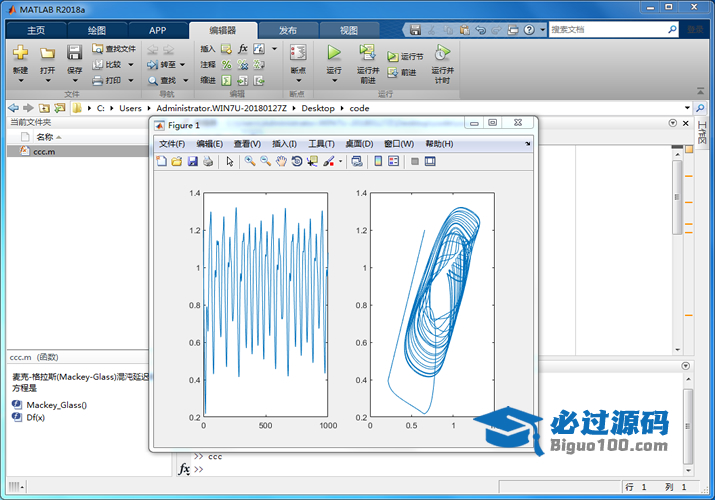Switch to the APP ribbon tab
This screenshot has height=500, width=715.
pos(157,30)
